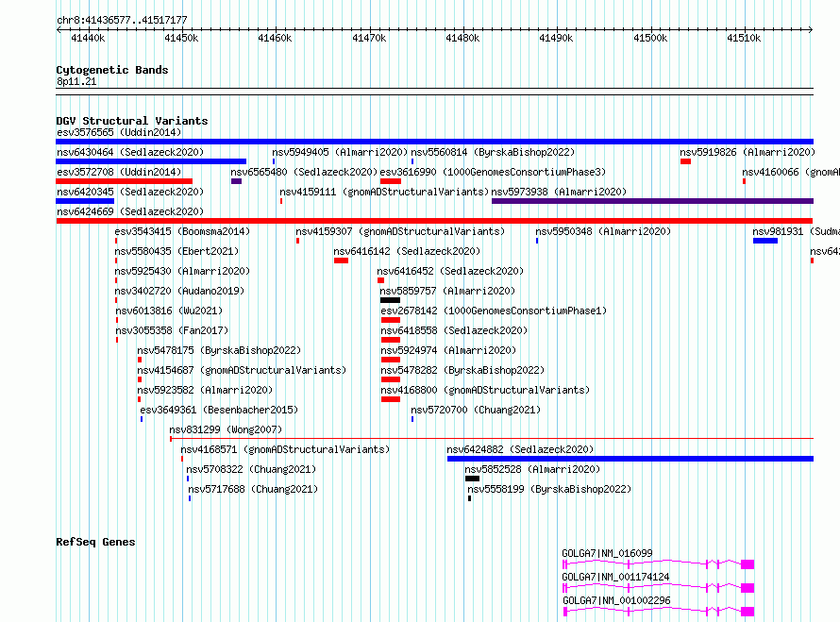Click nsv4154687 (gnomADStructuralVariants) label

point(242,370)
